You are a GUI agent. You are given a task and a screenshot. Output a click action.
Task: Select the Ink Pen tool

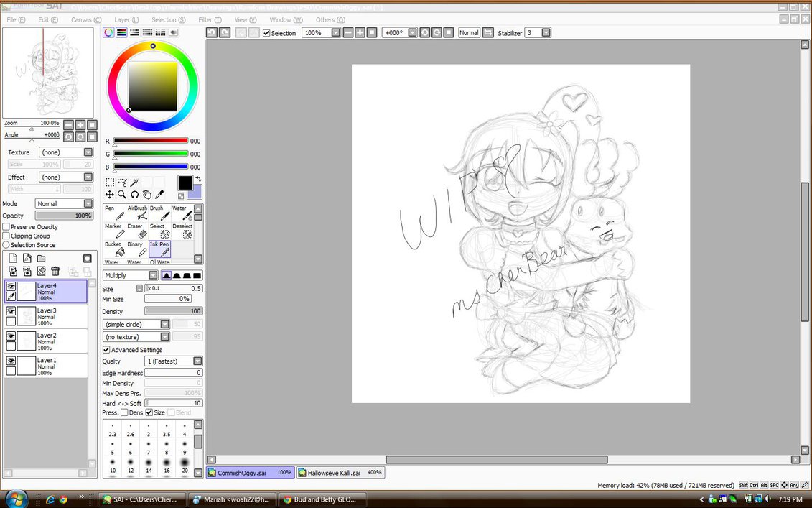click(159, 249)
